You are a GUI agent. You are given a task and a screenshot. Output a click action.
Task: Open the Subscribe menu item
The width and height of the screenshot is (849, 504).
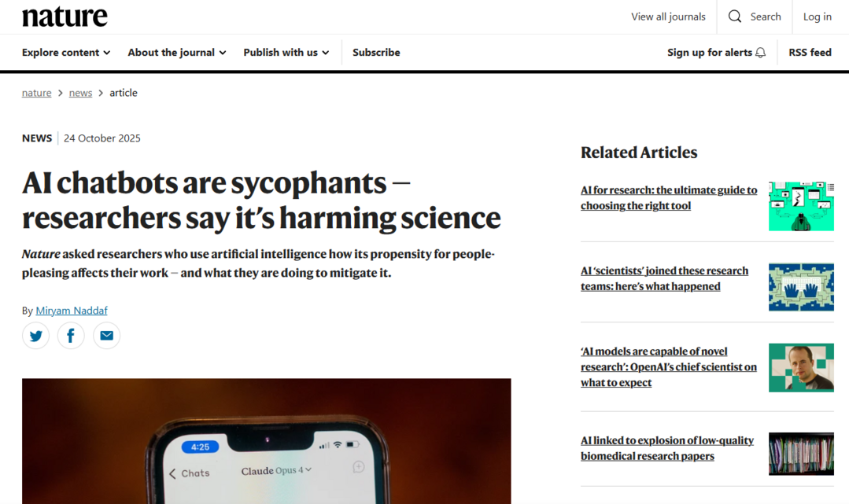pos(376,53)
